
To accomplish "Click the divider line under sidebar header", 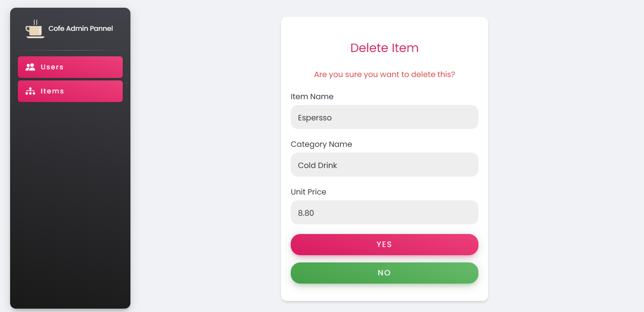I will pos(70,50).
